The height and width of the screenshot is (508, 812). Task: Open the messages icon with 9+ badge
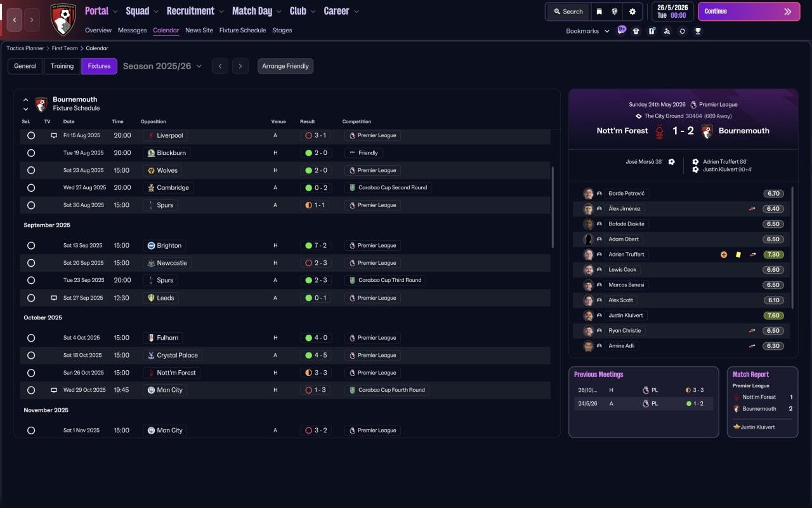tap(621, 30)
